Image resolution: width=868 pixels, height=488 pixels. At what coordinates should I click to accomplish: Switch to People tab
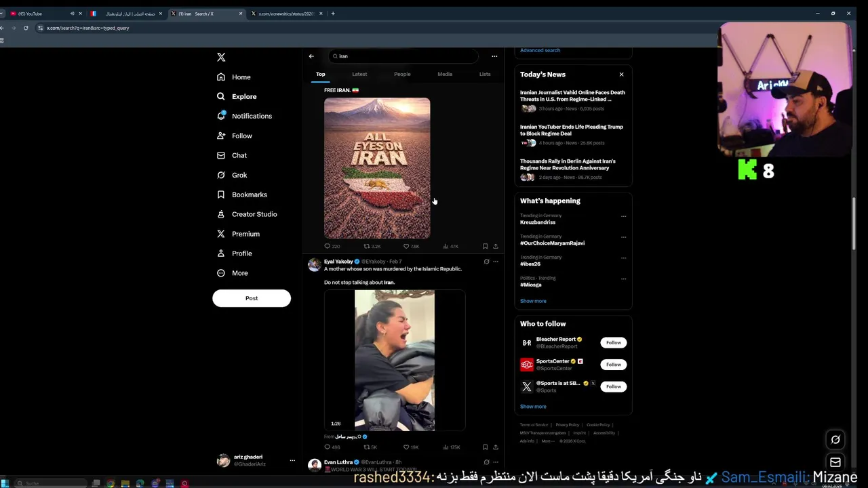coord(402,74)
